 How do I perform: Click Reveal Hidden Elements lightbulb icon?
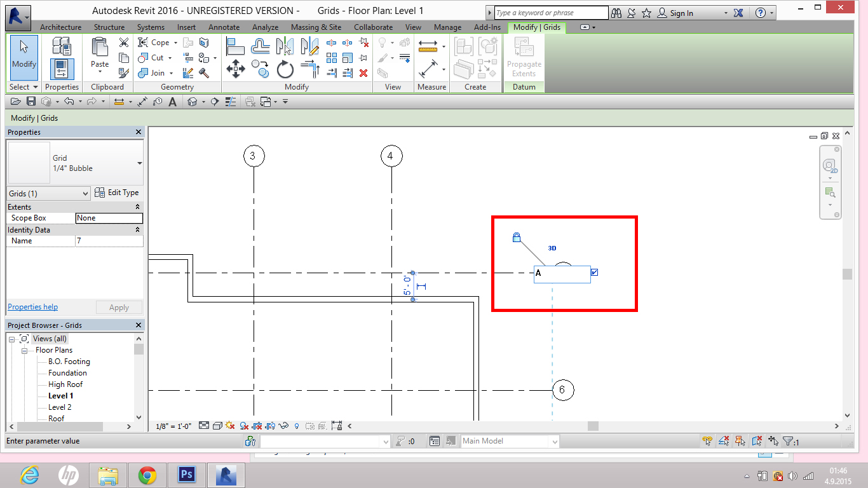(297, 426)
